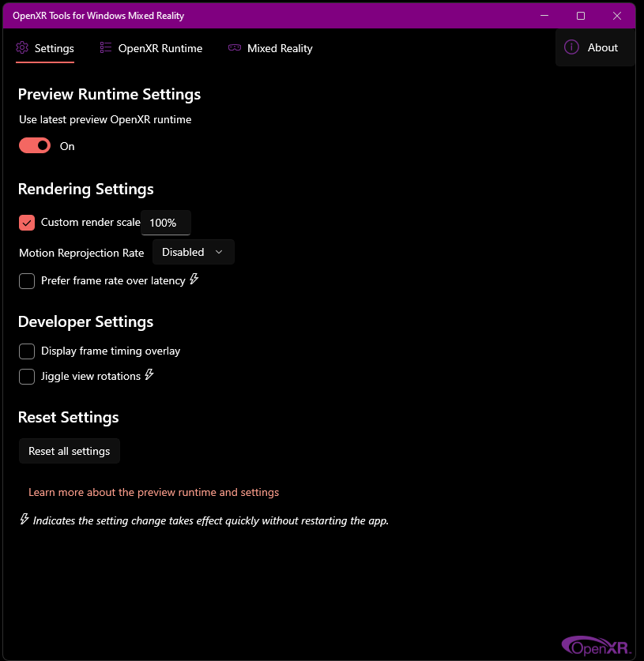Screen dimensions: 644x661
Task: Click lightning icon next to Jiggle view rotations
Action: coord(149,374)
